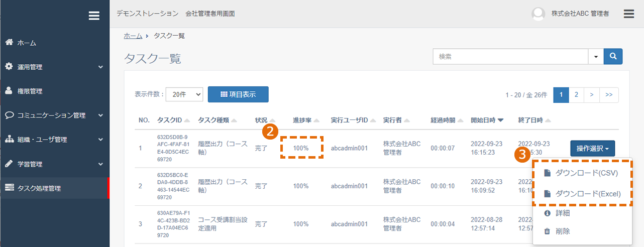Open the 表示件数 20件 dropdown
Viewport: 644px width, 247px height.
184,94
